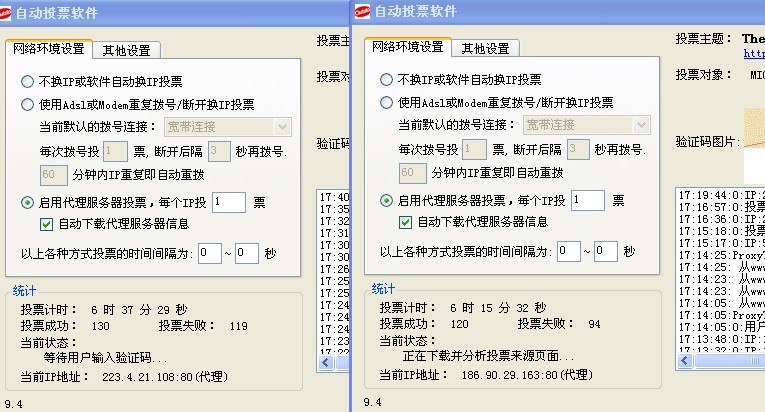This screenshot has width=765, height=412.
Task: Select 启用代理服务器投票 radio in right window
Action: 386,201
